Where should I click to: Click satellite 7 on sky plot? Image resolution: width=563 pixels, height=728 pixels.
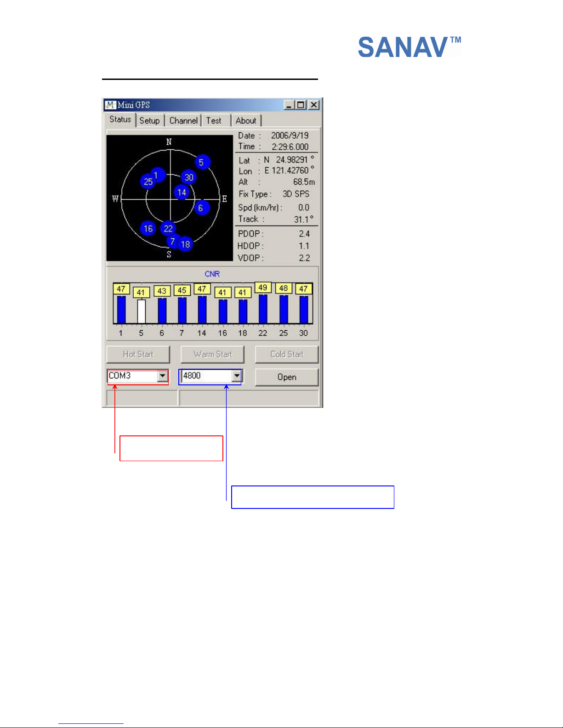coord(172,241)
